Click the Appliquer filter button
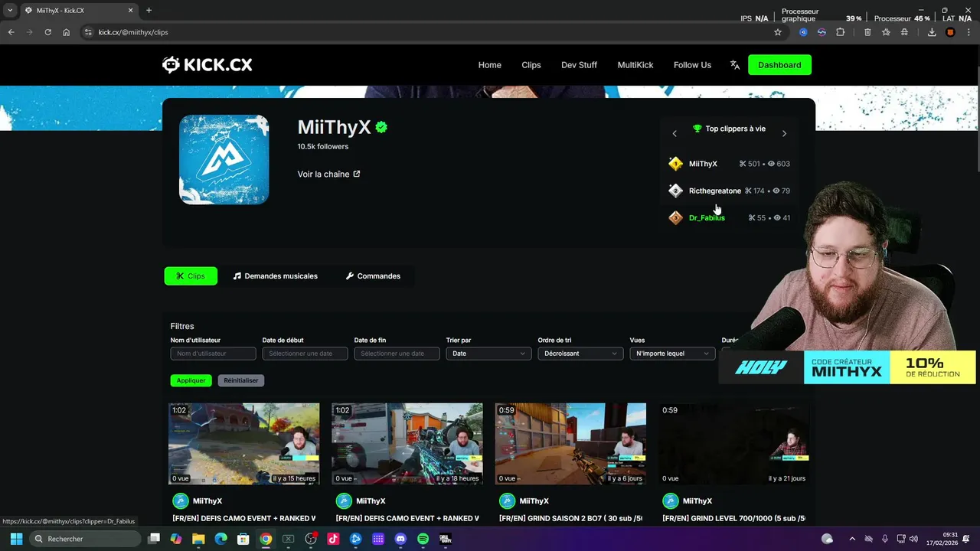 click(191, 380)
